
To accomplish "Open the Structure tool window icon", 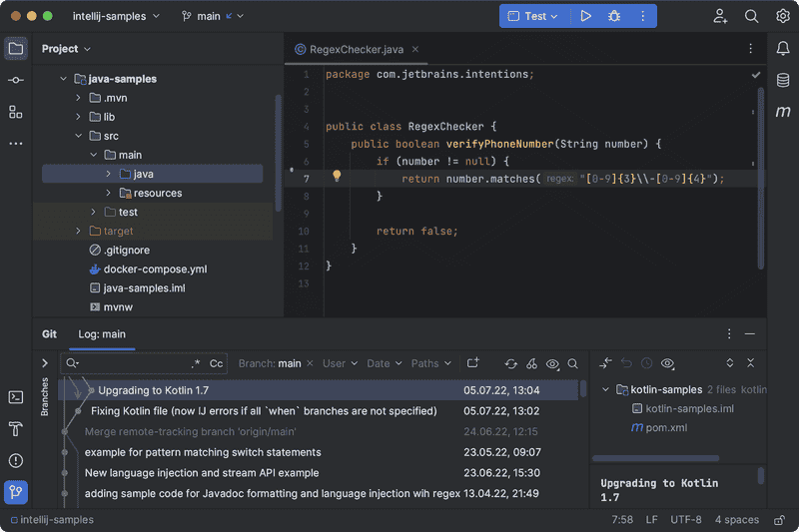I will (16, 112).
